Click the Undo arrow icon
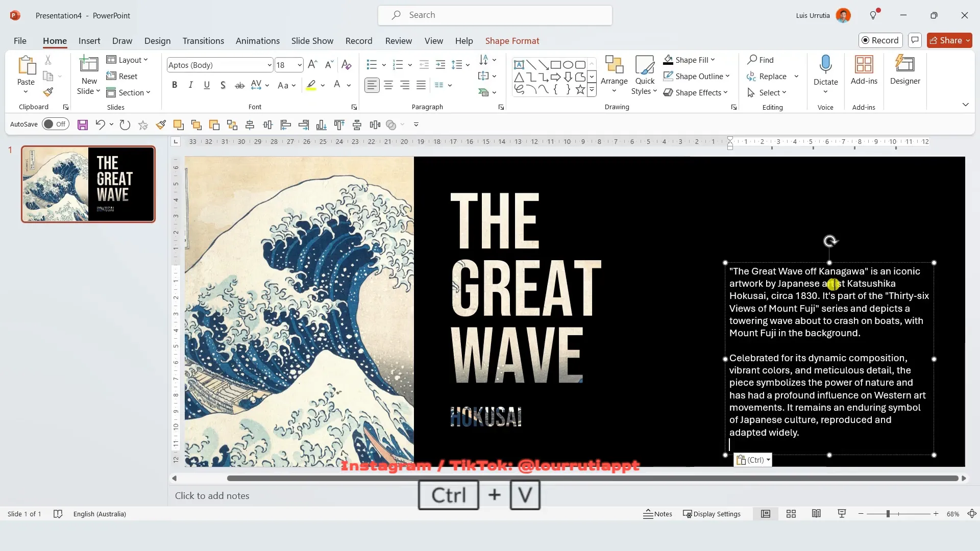Viewport: 980px width, 551px height. coord(100,124)
